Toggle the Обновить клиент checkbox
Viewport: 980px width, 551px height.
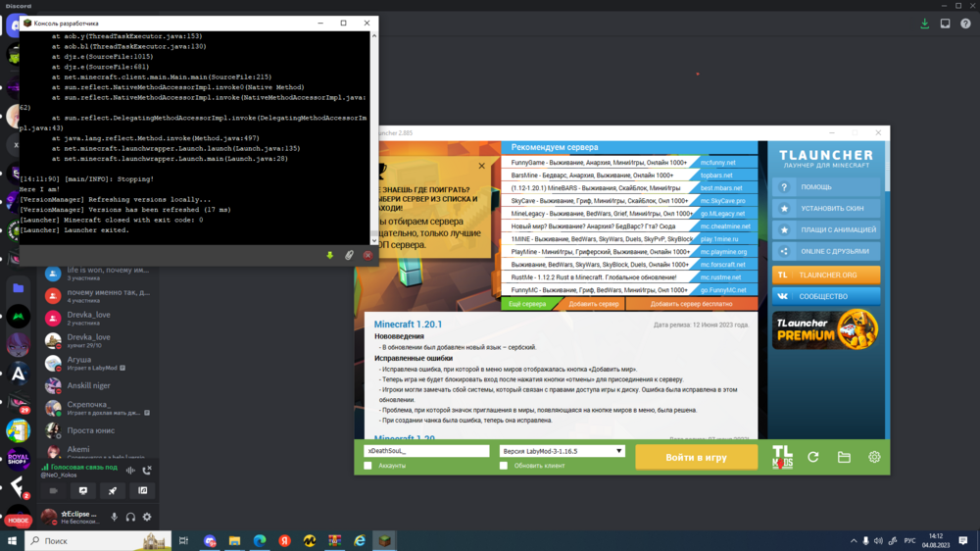click(503, 466)
